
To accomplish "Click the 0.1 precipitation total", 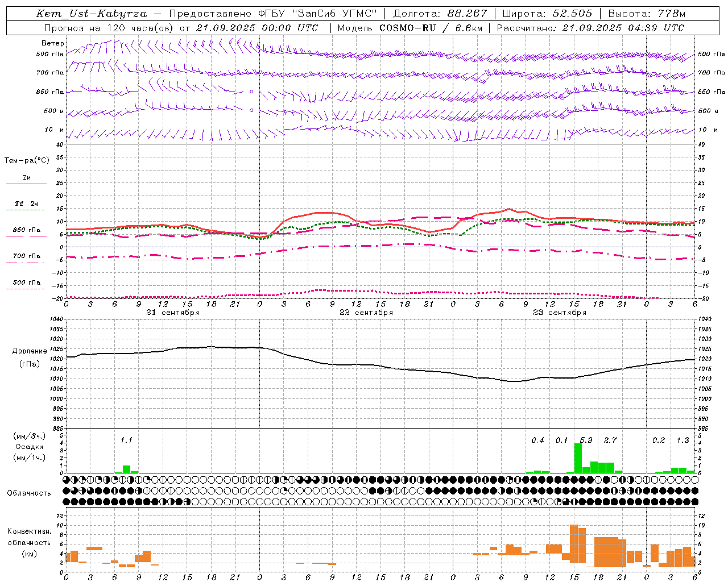I will (x=561, y=440).
